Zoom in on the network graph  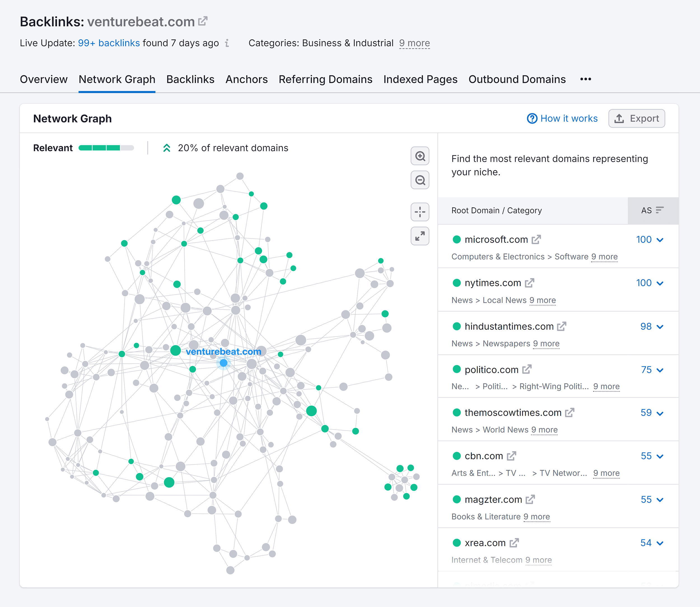tap(420, 156)
